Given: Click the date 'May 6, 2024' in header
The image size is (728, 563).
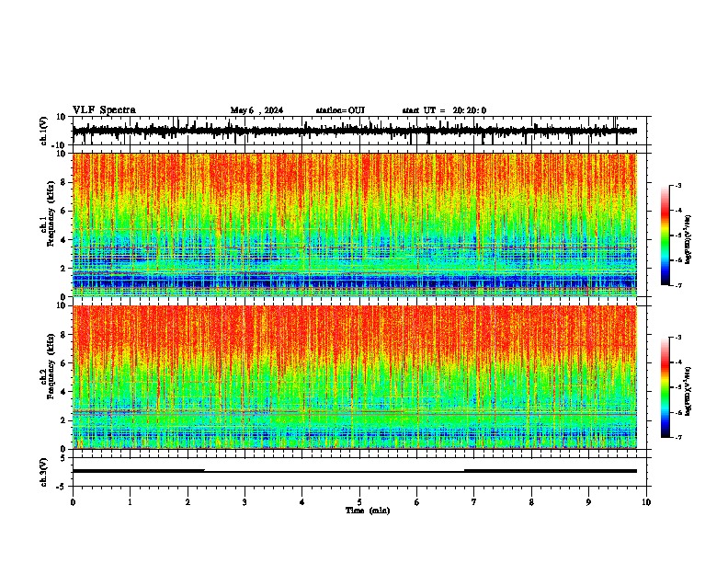Looking at the screenshot, I should tap(256, 110).
